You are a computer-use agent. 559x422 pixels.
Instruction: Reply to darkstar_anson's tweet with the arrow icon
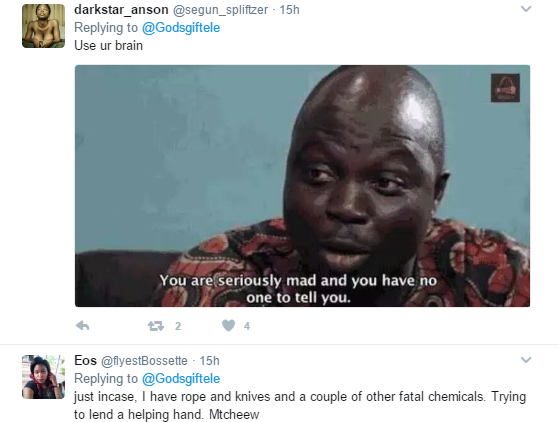coord(82,325)
